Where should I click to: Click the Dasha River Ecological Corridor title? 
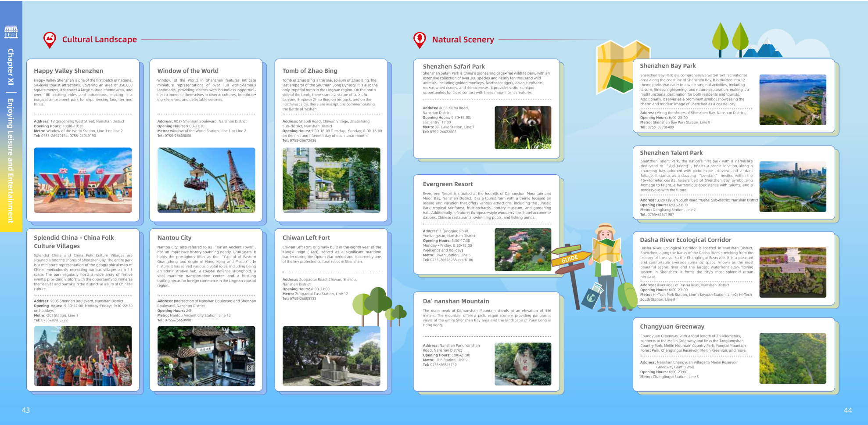pos(685,240)
